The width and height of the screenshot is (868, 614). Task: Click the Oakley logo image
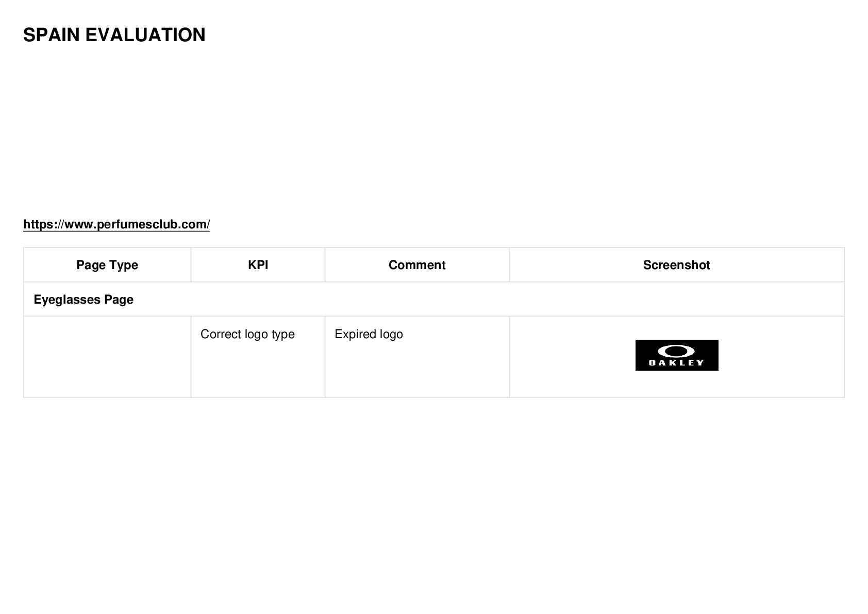click(x=677, y=355)
